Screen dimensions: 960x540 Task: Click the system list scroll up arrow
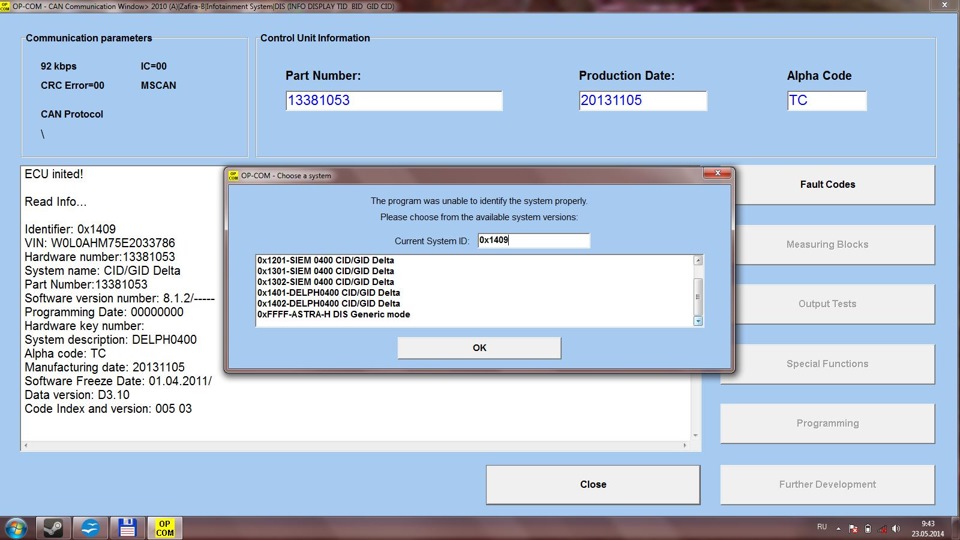point(697,260)
